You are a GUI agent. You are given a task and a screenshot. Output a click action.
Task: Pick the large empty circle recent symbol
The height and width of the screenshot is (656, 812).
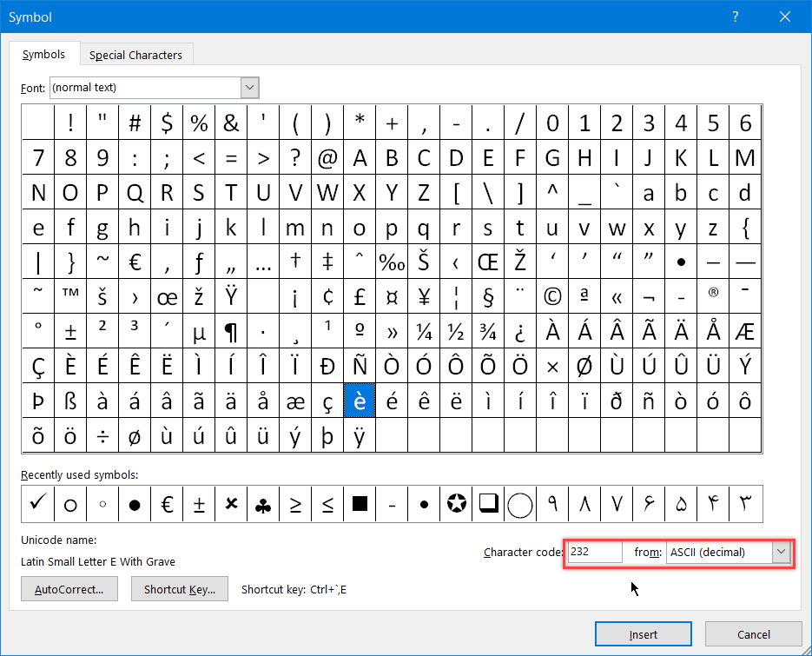[x=520, y=504]
